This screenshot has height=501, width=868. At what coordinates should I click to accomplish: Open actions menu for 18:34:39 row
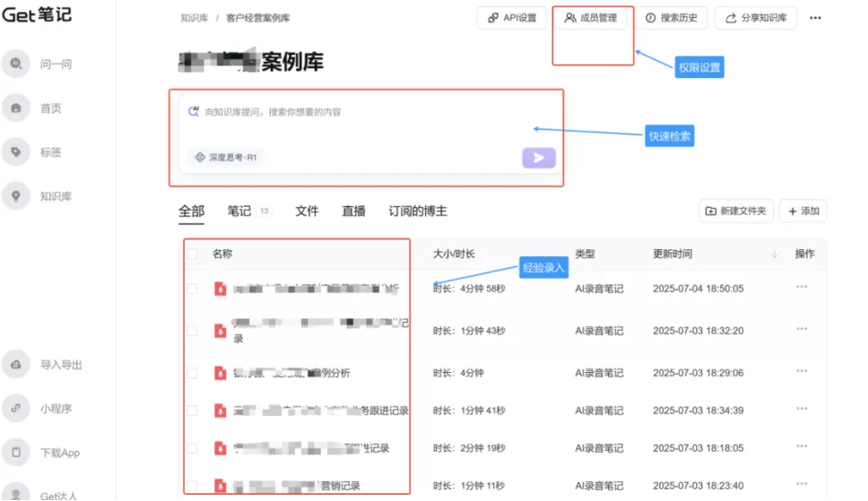tap(801, 409)
